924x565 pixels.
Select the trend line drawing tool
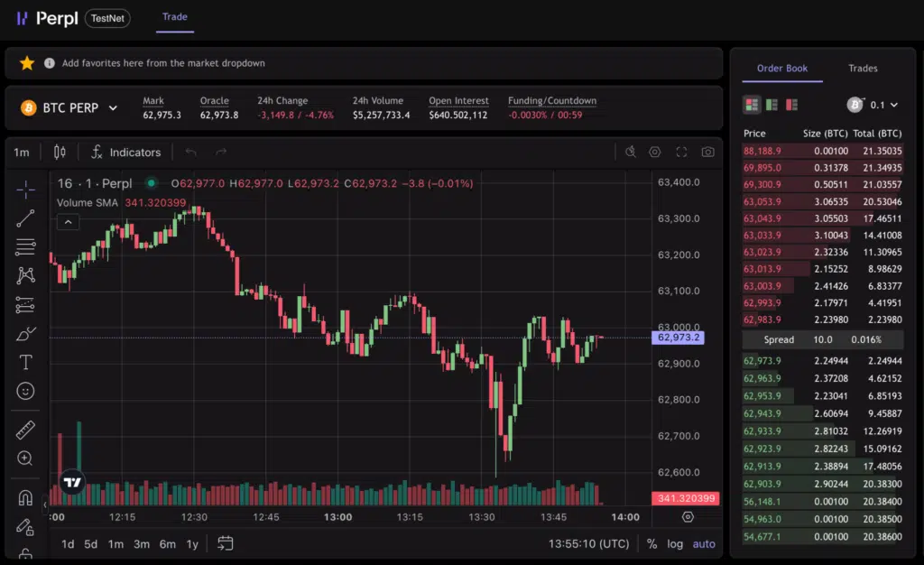pyautogui.click(x=24, y=218)
